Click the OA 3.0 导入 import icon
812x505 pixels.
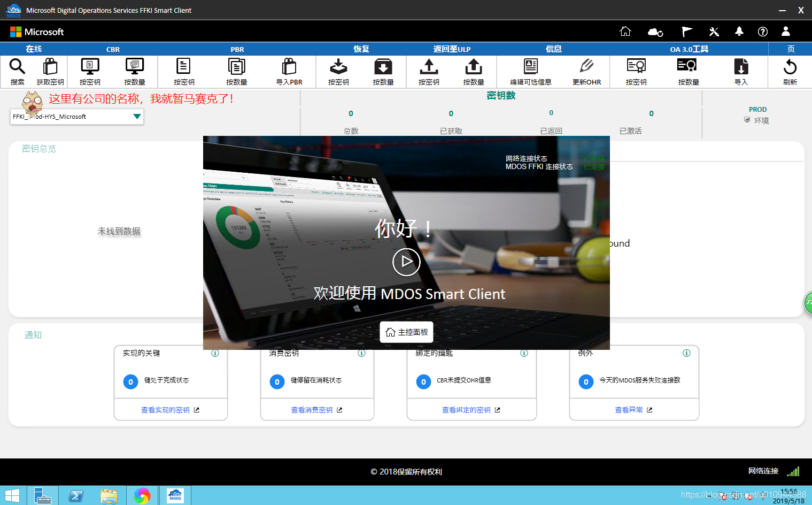click(x=741, y=66)
